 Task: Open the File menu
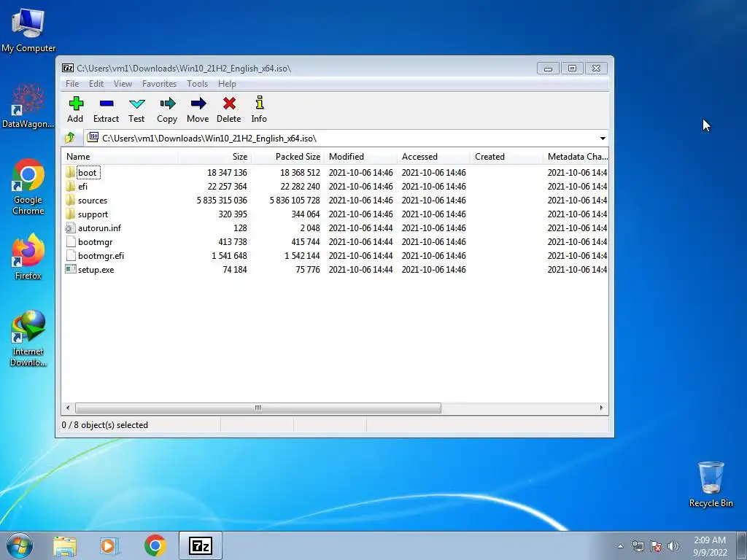click(72, 84)
